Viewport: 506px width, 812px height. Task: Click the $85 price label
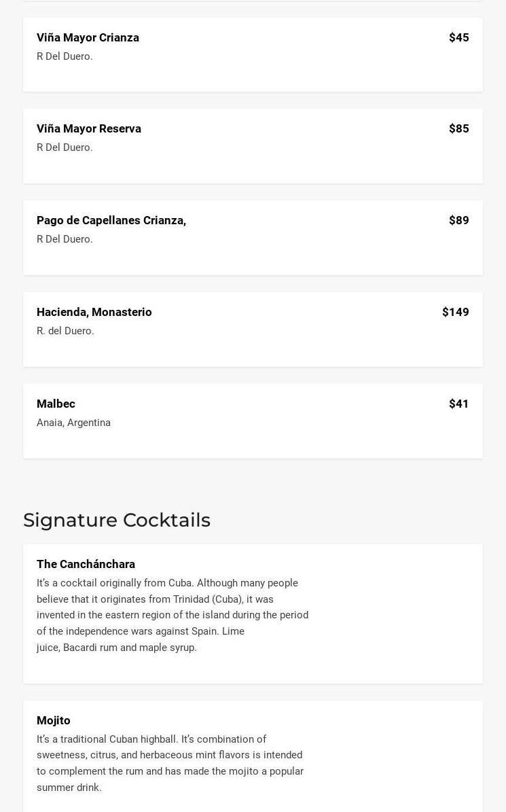tap(458, 129)
